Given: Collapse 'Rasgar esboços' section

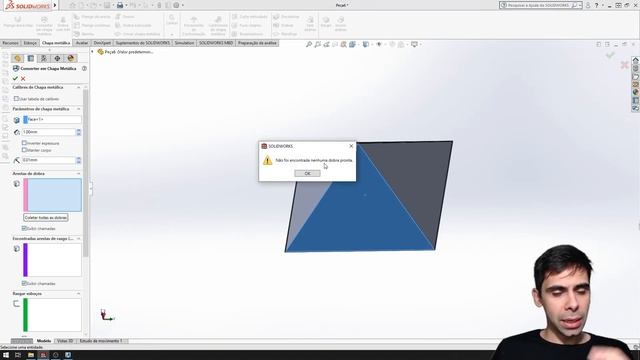Looking at the screenshot, I should (x=78, y=293).
